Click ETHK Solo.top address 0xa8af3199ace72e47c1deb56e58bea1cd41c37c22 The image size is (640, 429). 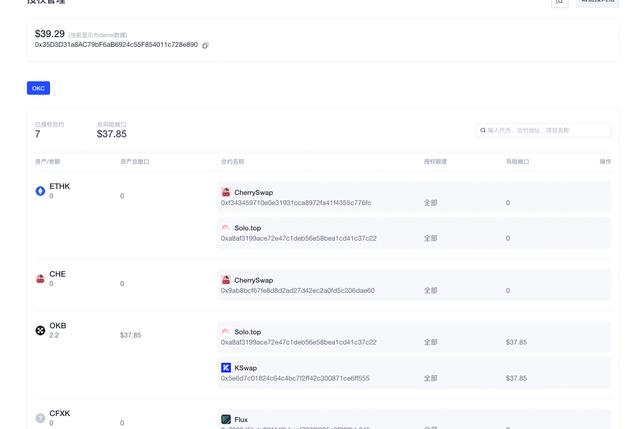click(298, 238)
